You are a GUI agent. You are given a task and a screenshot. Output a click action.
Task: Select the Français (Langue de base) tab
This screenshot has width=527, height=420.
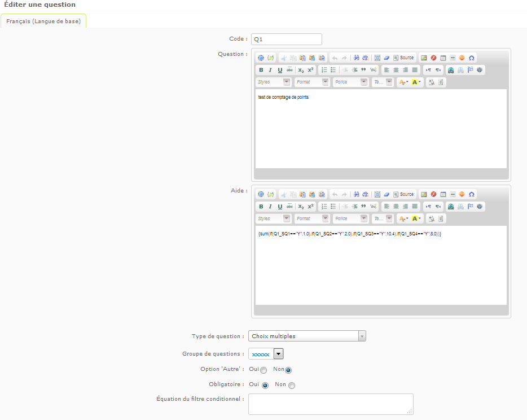click(43, 21)
